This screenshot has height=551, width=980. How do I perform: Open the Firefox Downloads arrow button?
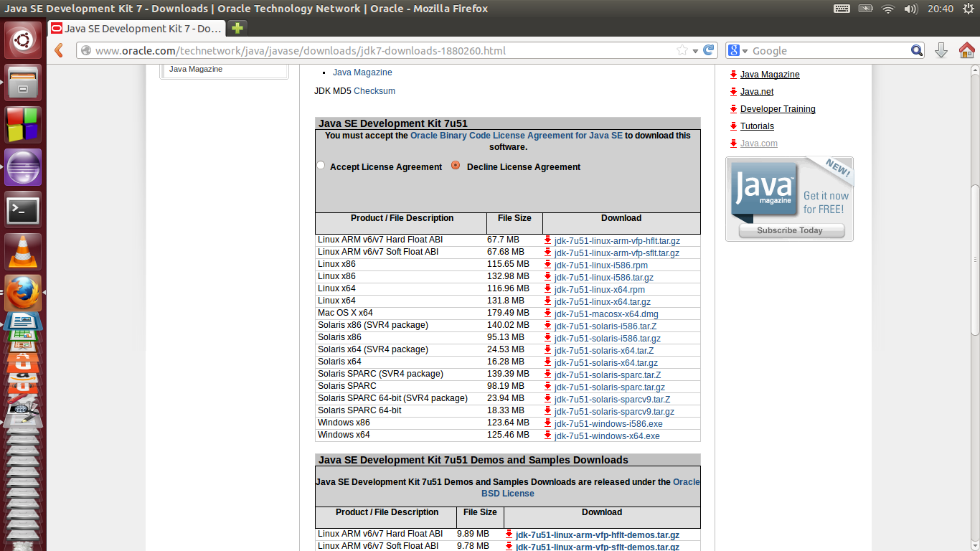point(941,50)
